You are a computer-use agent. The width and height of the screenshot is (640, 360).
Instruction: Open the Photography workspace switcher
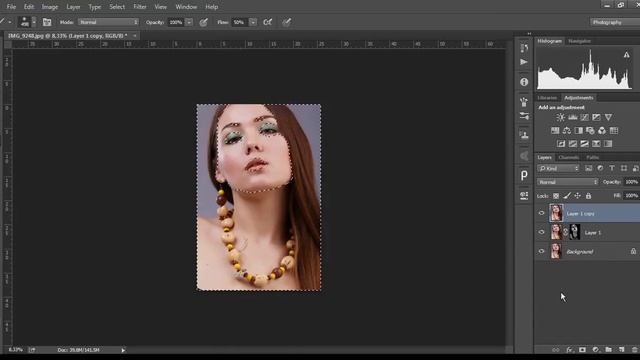[x=614, y=22]
